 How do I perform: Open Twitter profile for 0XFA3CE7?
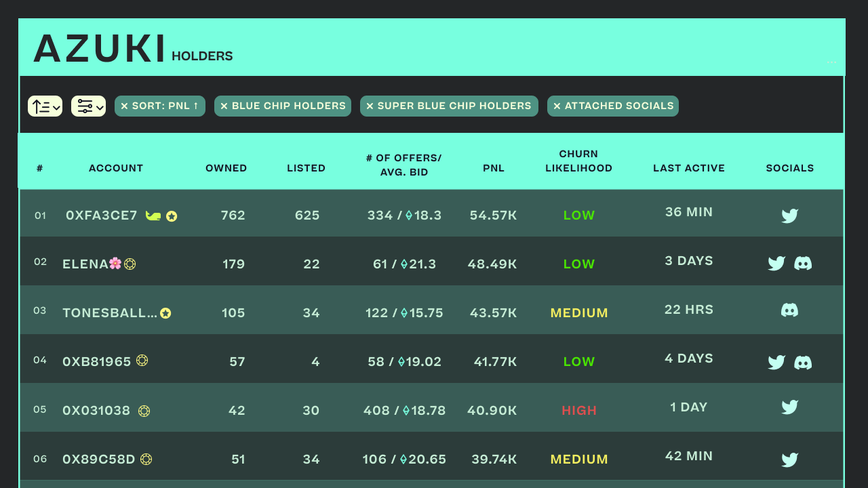click(x=790, y=216)
